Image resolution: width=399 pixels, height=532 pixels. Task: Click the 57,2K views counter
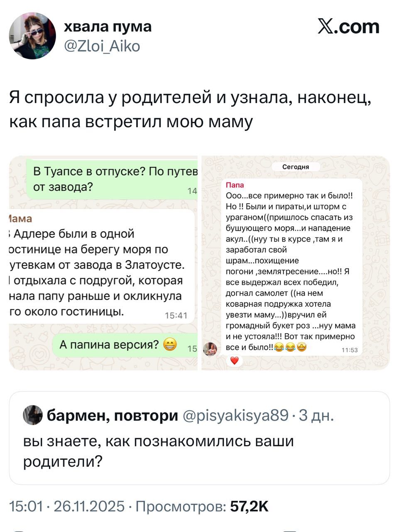coord(250,506)
